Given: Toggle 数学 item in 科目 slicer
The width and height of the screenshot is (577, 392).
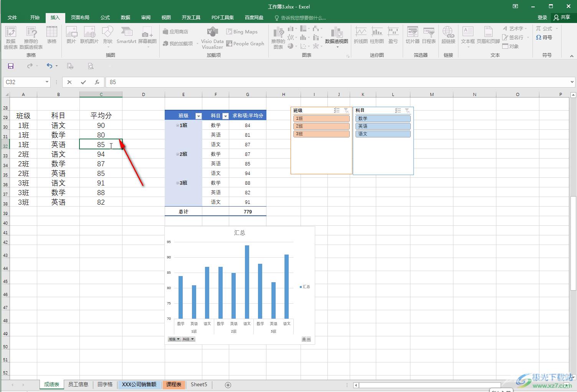Looking at the screenshot, I should (383, 119).
